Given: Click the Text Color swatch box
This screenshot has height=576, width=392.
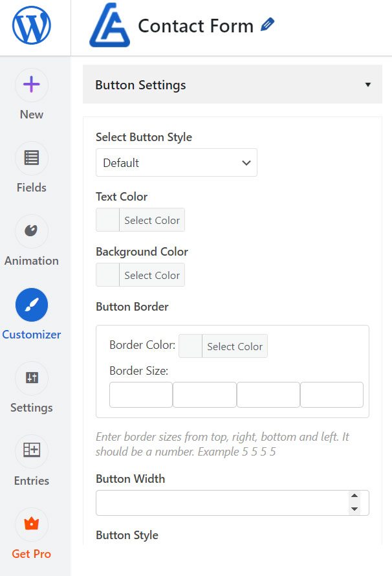Looking at the screenshot, I should (x=107, y=220).
